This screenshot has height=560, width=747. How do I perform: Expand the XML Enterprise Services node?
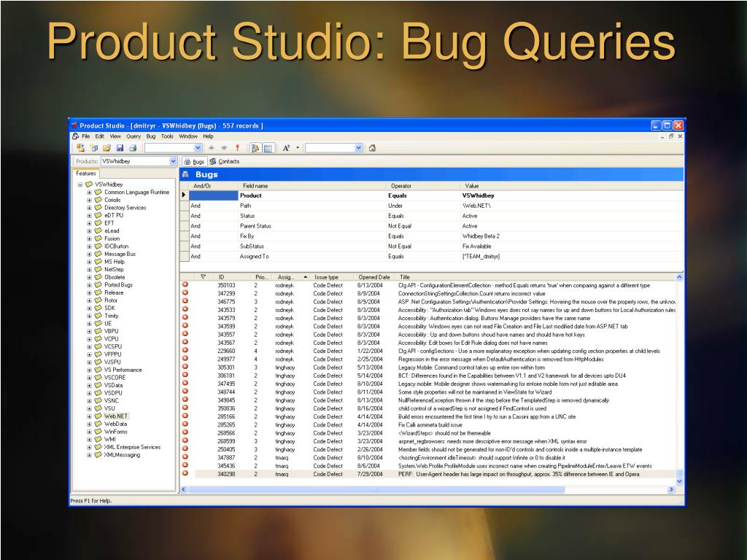89,447
